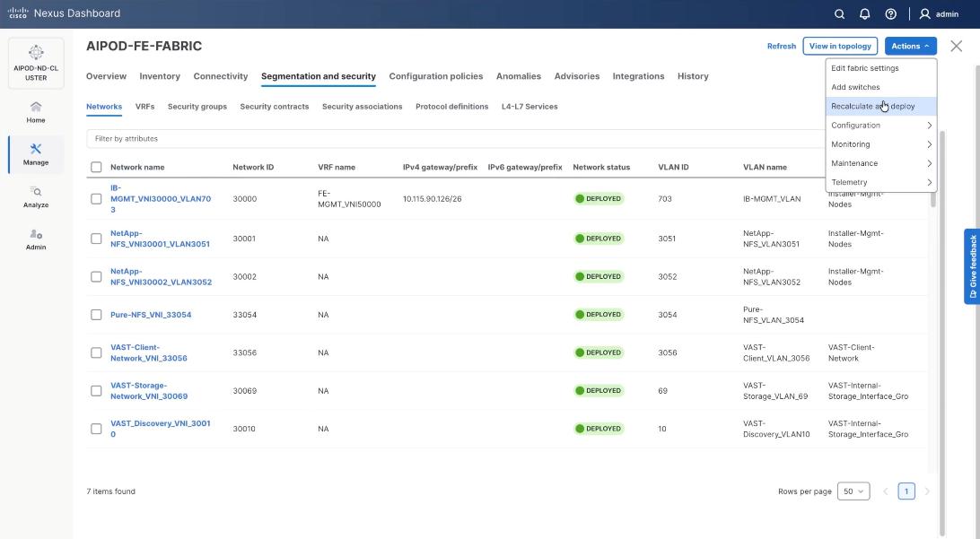Open the help question mark icon
Image resolution: width=980 pixels, height=539 pixels.
[x=890, y=14]
